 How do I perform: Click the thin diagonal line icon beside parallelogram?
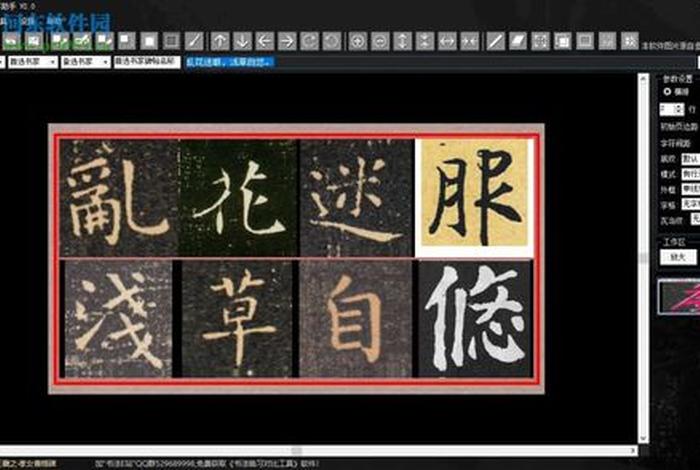495,42
